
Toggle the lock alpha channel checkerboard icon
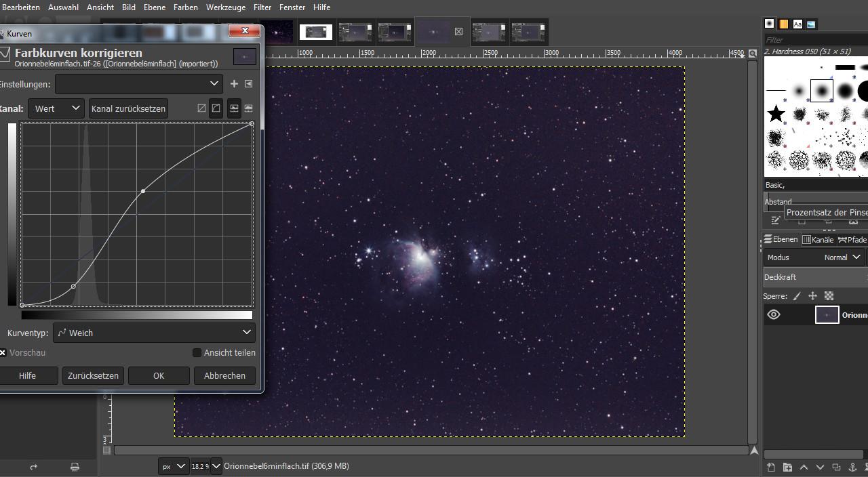tap(829, 296)
